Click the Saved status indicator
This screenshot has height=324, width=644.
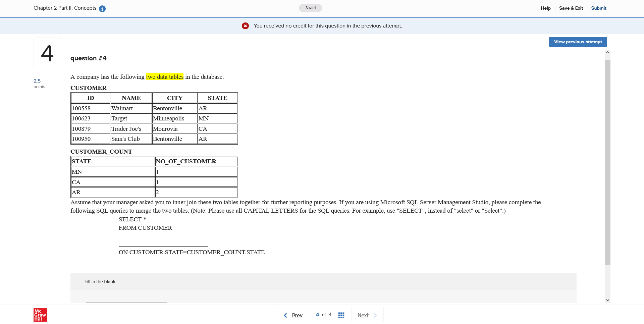(x=310, y=8)
